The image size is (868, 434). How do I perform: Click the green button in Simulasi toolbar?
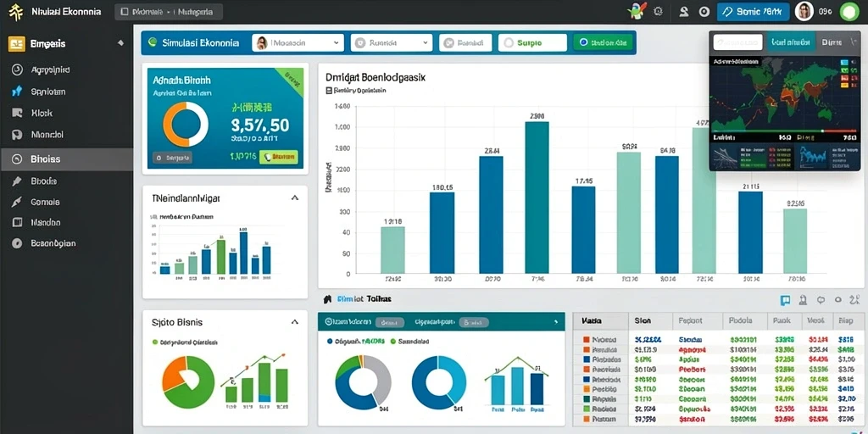click(x=603, y=42)
